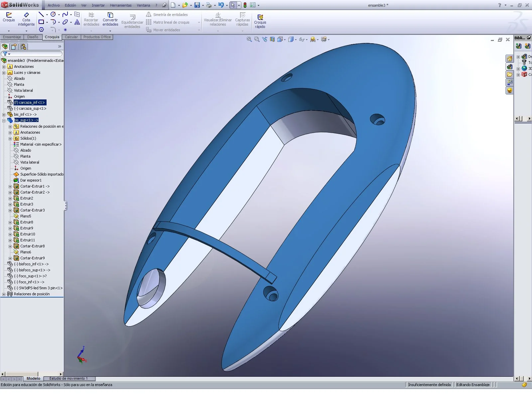Click the Section view icon

point(272,39)
